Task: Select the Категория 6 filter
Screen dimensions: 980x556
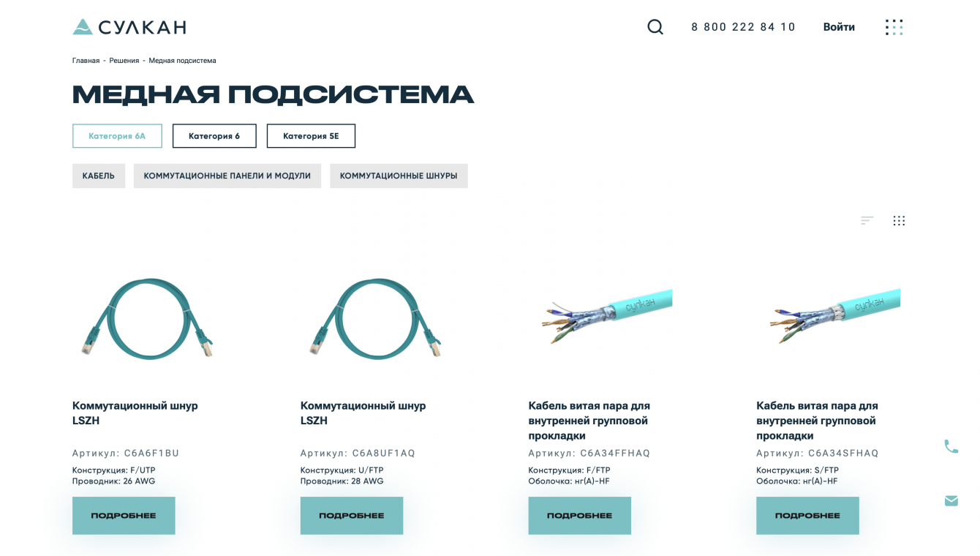Action: 214,136
